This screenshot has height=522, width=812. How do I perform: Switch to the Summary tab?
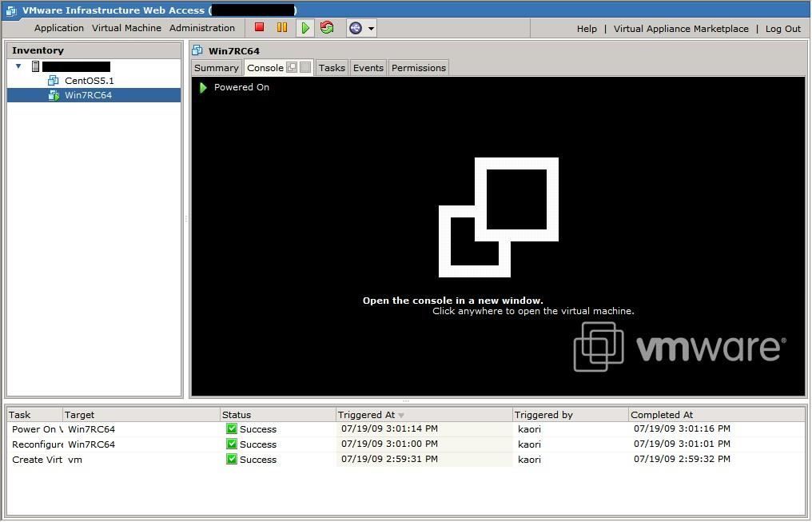(x=216, y=68)
